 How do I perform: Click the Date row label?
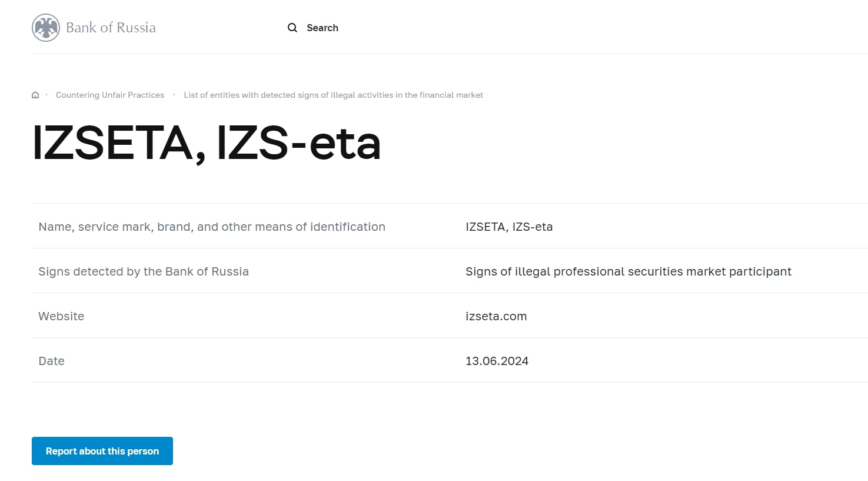51,361
